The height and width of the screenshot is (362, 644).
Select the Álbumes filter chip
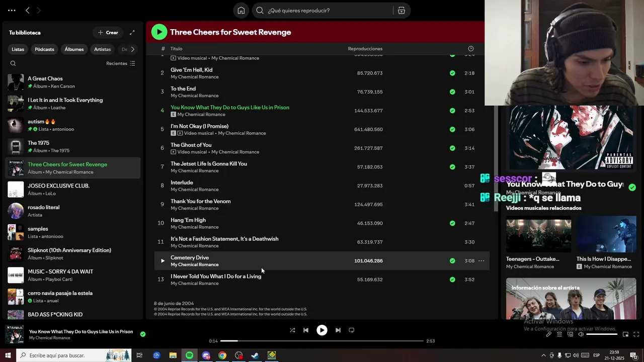click(74, 49)
